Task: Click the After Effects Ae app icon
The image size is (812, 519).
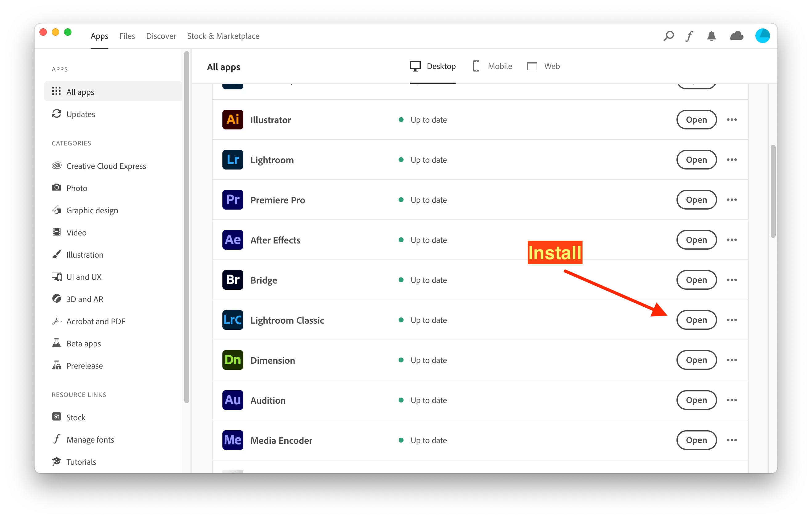Action: 233,239
